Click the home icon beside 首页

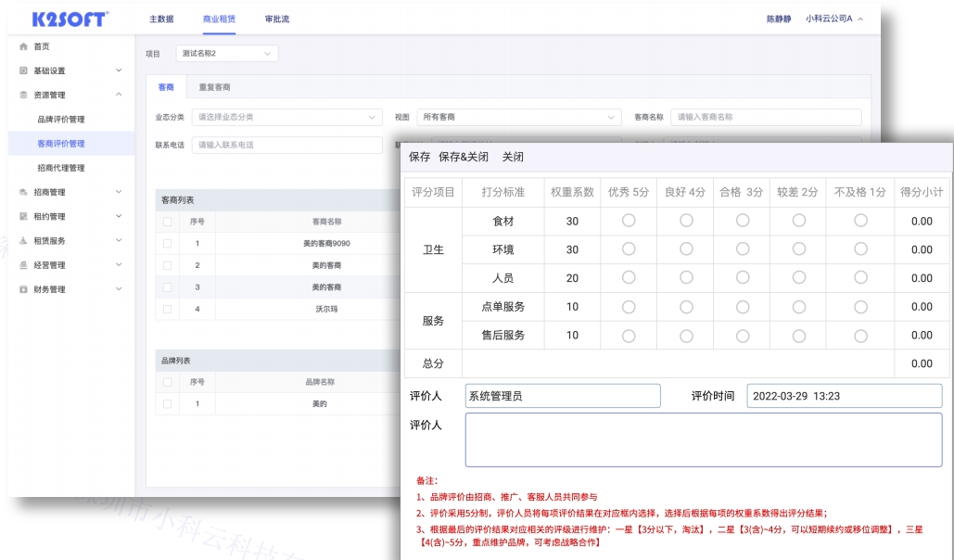pos(23,46)
